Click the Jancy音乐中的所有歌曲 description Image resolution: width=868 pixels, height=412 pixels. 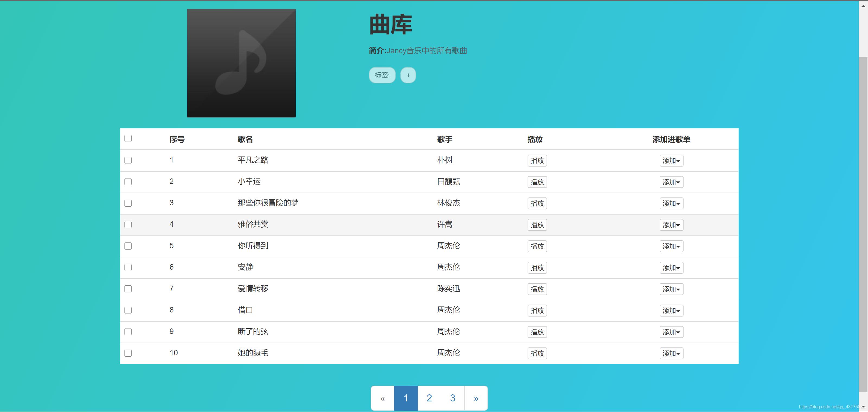427,50
